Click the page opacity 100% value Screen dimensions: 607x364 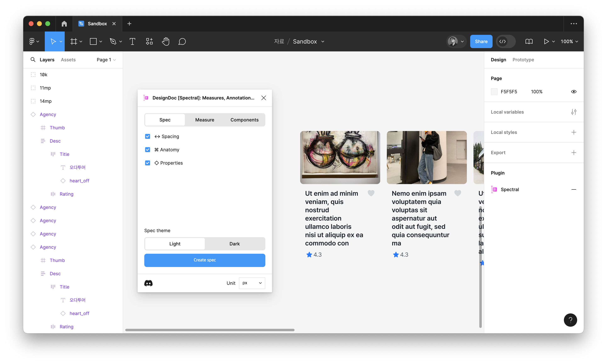pyautogui.click(x=536, y=91)
